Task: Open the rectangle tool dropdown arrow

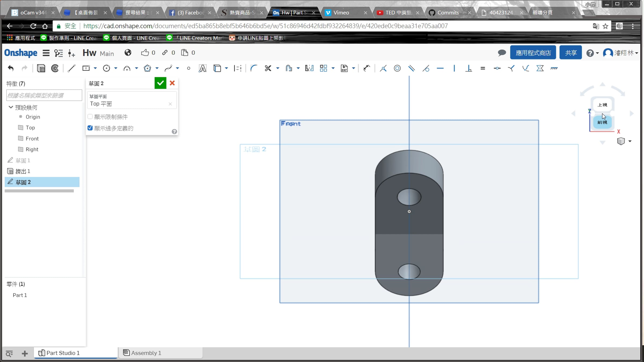Action: point(95,68)
